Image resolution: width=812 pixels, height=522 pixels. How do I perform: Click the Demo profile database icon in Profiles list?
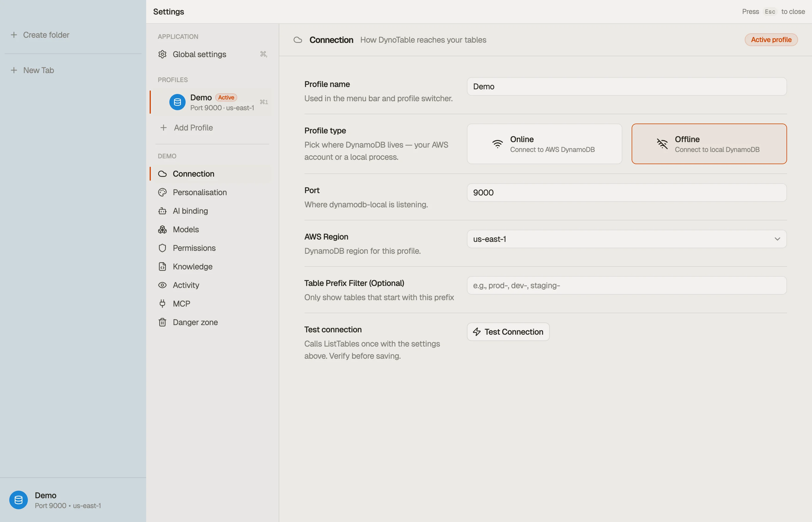click(x=177, y=102)
